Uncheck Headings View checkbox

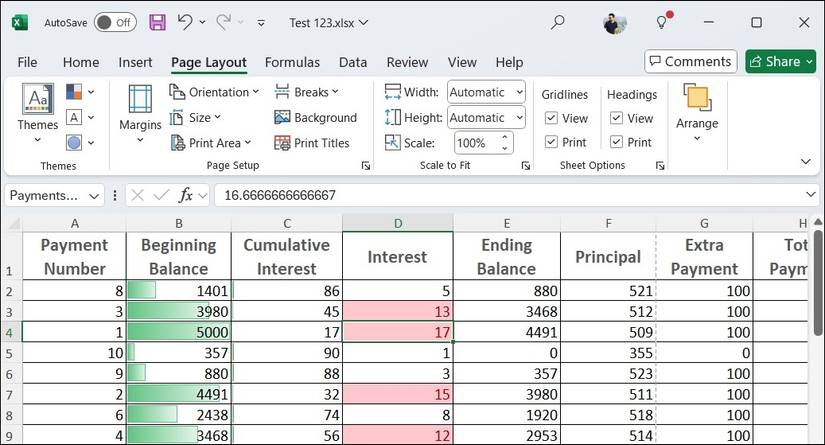point(616,118)
